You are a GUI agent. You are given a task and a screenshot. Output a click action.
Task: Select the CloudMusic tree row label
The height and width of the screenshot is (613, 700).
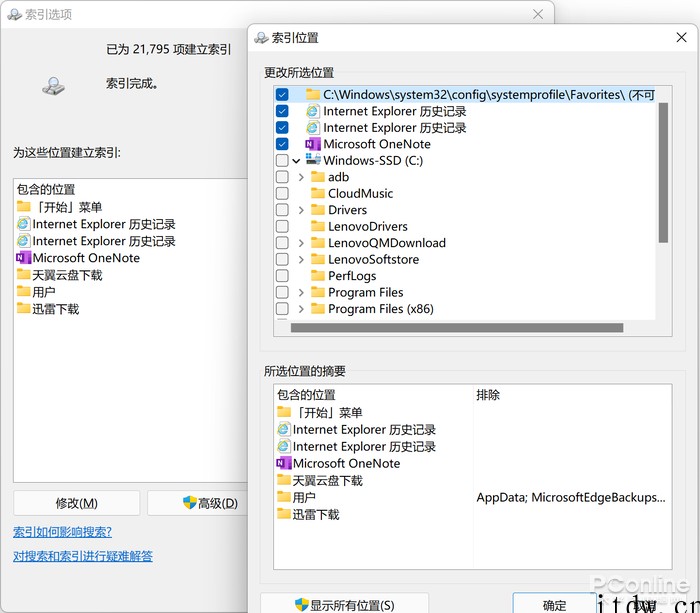[361, 193]
